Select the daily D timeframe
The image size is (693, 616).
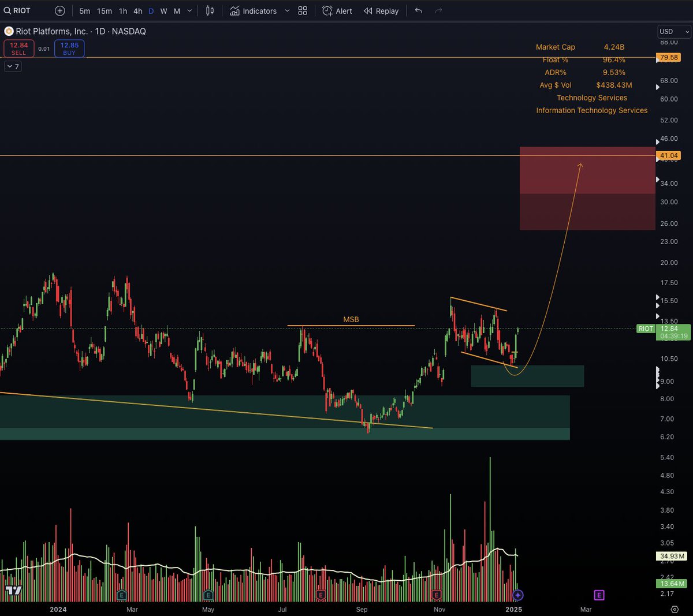[151, 11]
